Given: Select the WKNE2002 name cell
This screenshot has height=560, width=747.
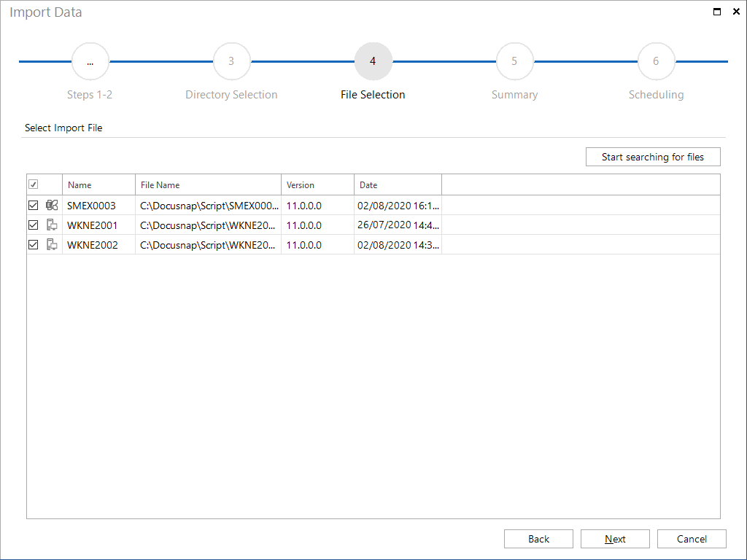Looking at the screenshot, I should pyautogui.click(x=98, y=245).
